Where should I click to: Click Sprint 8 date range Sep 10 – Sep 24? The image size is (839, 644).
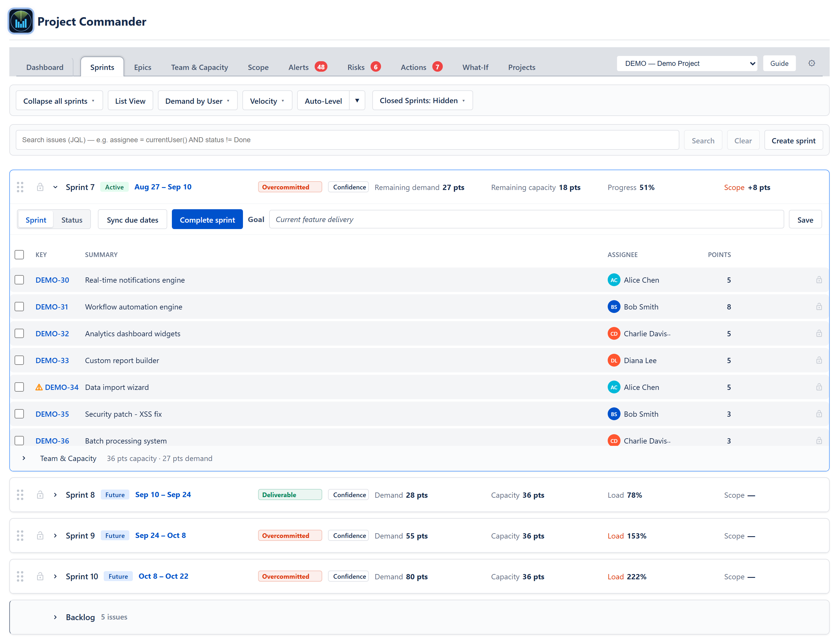(163, 495)
